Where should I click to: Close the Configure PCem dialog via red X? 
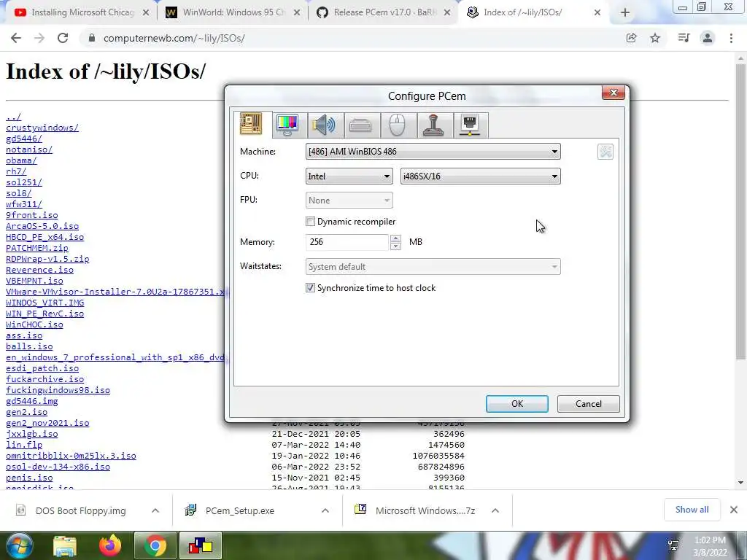(x=613, y=93)
